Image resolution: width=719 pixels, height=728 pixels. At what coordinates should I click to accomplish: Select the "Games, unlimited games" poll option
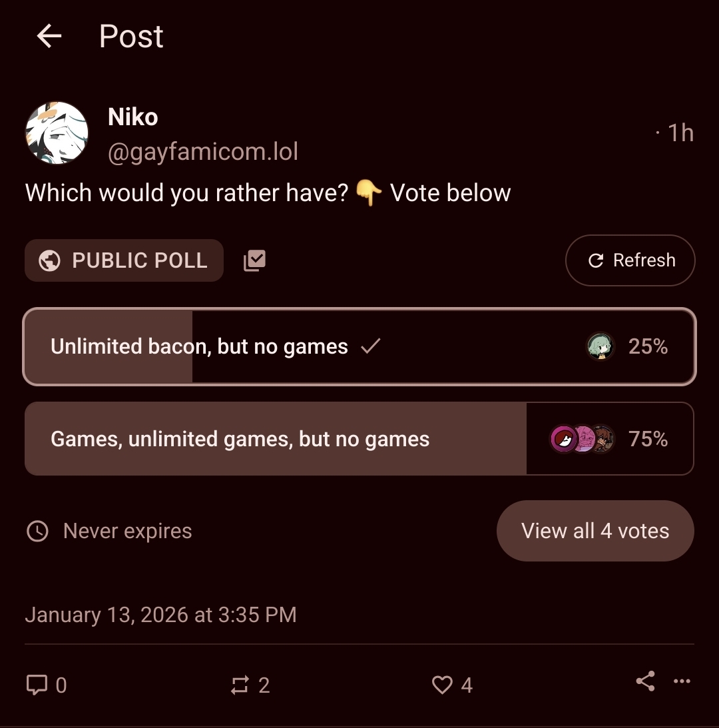pos(240,439)
